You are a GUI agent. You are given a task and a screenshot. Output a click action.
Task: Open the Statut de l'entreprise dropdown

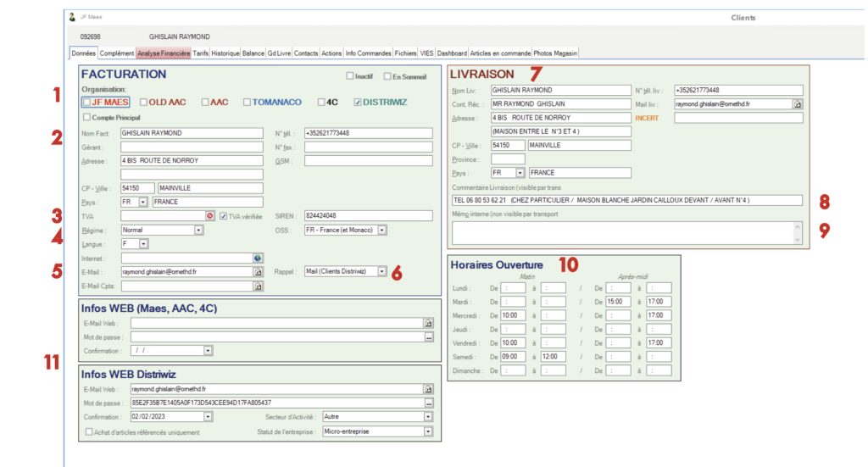tap(428, 431)
